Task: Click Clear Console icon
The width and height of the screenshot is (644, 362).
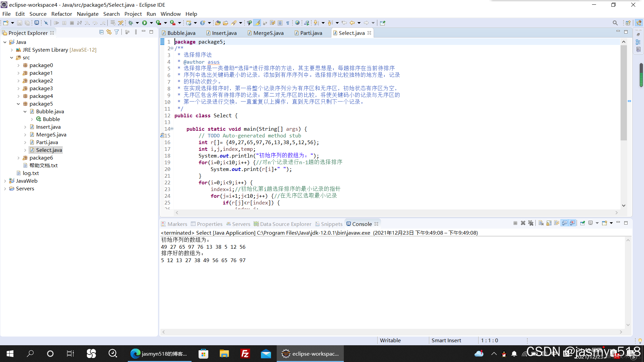Action: point(541,223)
